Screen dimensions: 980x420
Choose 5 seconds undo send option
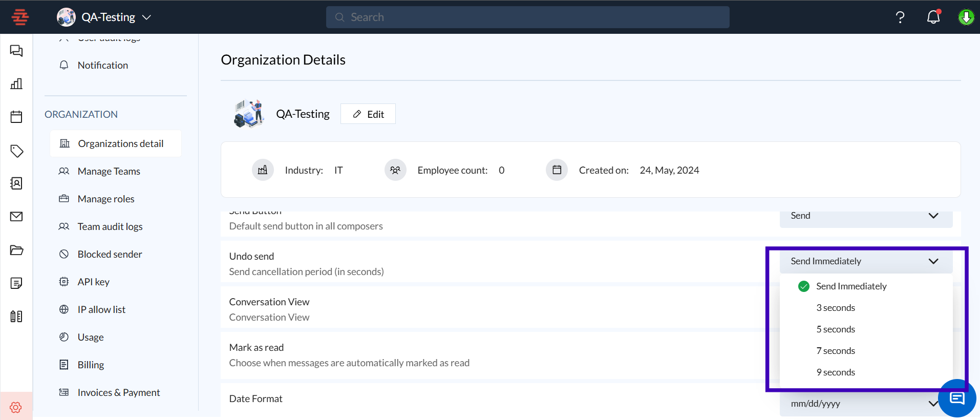coord(835,329)
